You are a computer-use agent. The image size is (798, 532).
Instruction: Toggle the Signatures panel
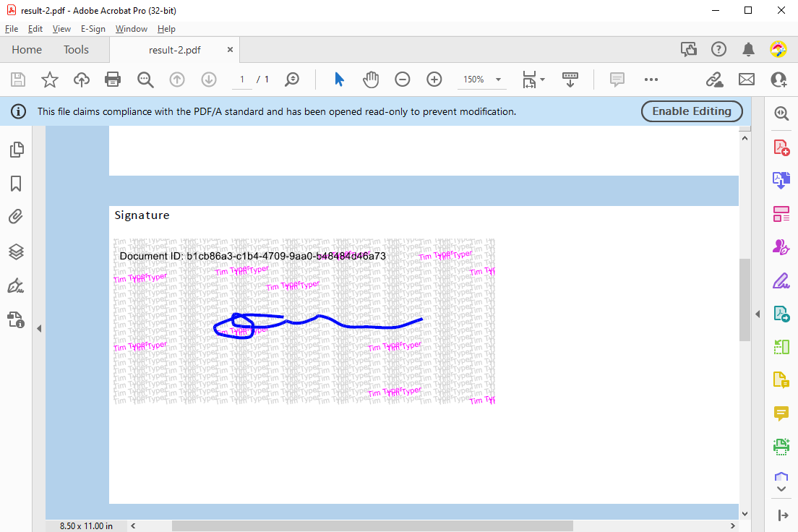click(x=17, y=286)
